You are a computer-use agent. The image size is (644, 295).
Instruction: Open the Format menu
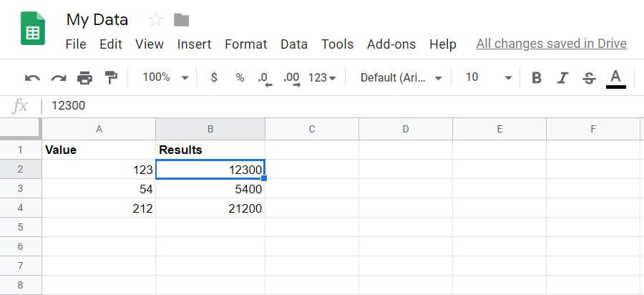pos(245,44)
